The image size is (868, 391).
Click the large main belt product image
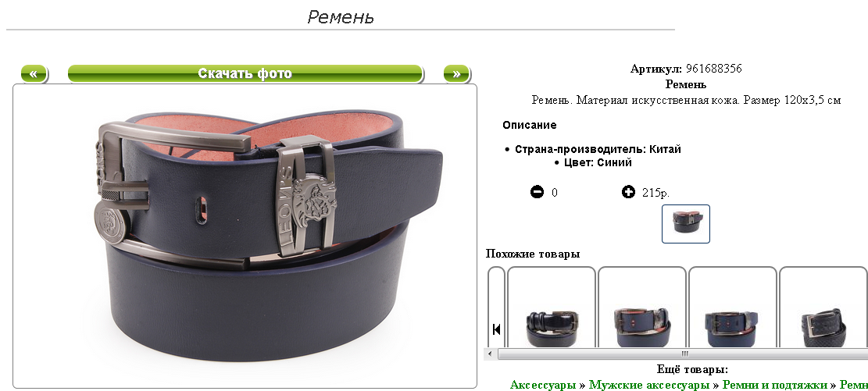245,236
